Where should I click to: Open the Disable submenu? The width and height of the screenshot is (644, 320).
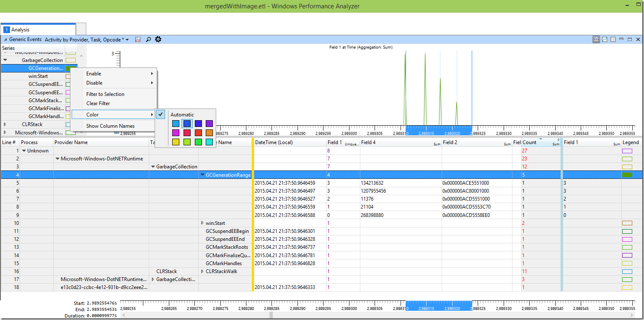coord(114,83)
